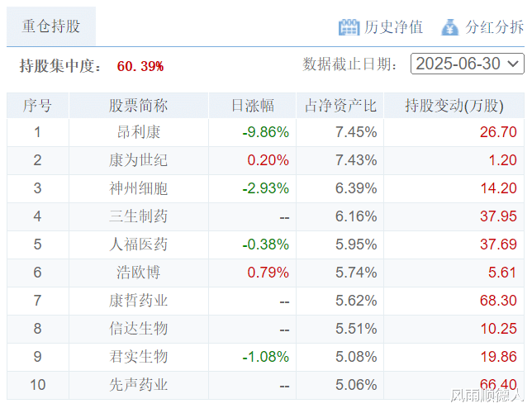
Task: Click the 日涨幅 column header
Action: tap(253, 106)
